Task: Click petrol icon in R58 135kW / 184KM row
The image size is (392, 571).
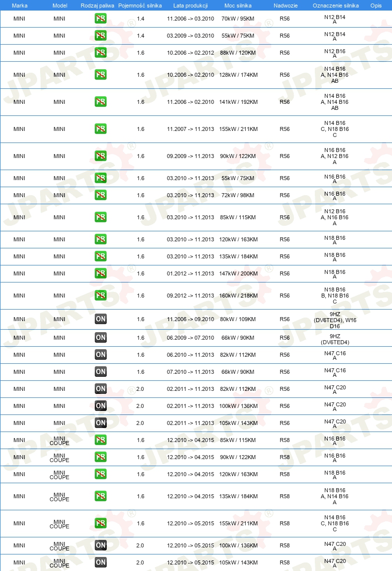Action: pos(100,496)
